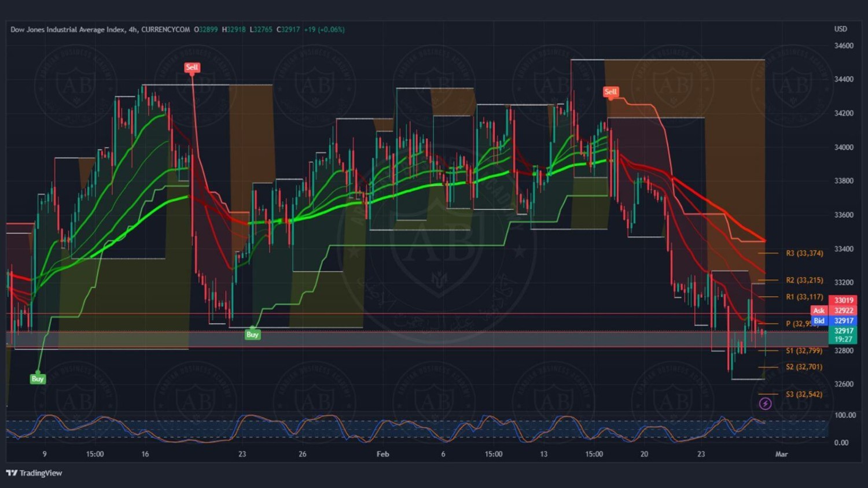
Task: Click the L32765 low value in header
Action: pos(260,29)
